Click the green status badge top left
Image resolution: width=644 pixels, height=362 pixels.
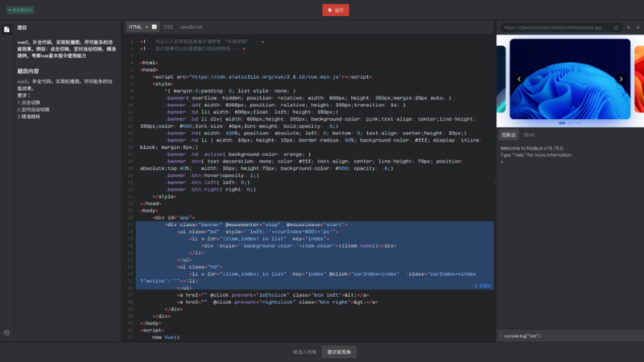point(20,10)
